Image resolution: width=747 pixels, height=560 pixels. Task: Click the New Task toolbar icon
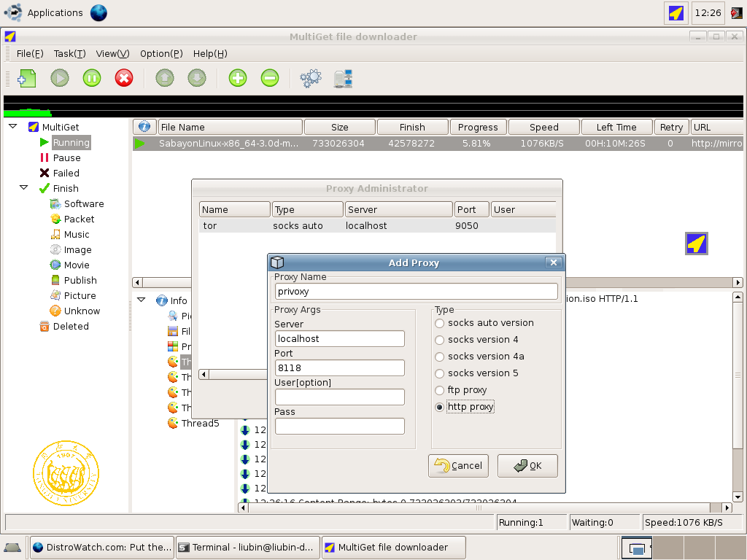27,78
